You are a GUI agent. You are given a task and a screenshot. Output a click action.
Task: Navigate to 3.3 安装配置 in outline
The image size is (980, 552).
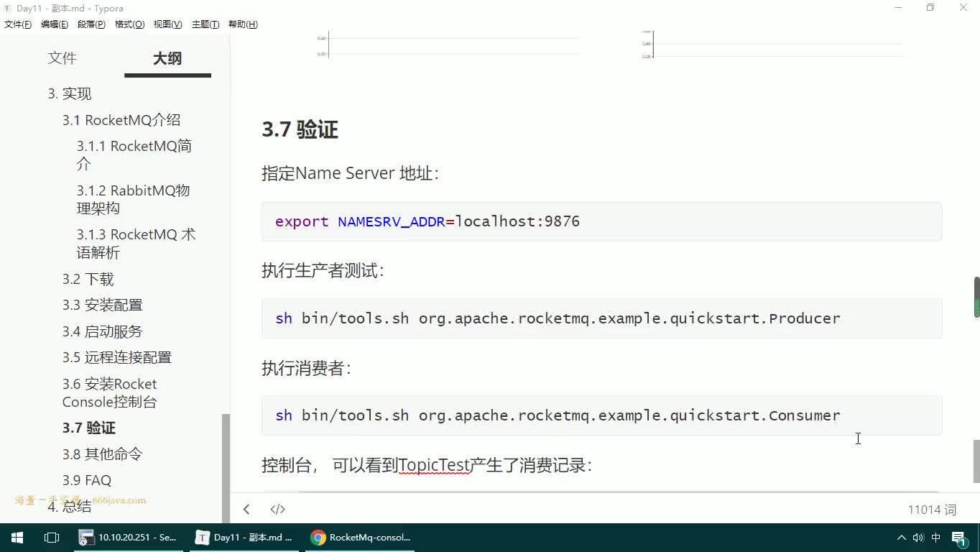103,305
